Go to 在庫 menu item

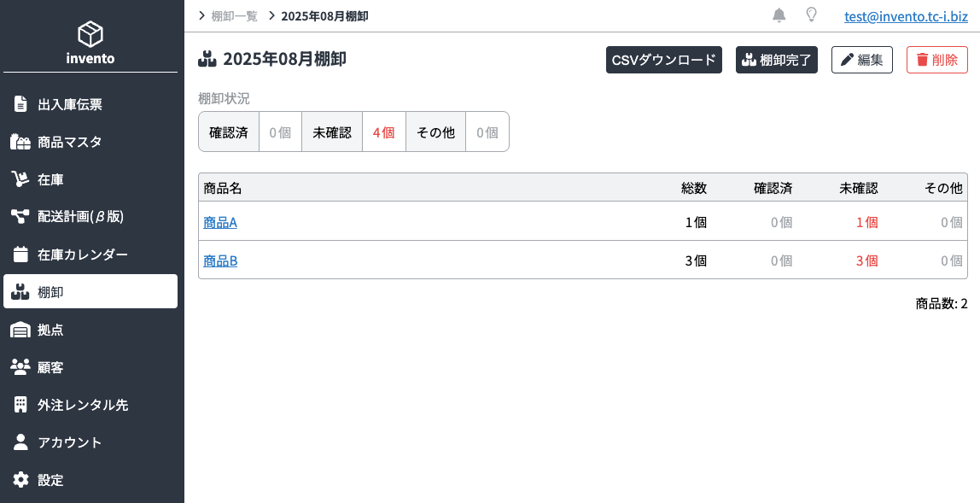(90, 179)
